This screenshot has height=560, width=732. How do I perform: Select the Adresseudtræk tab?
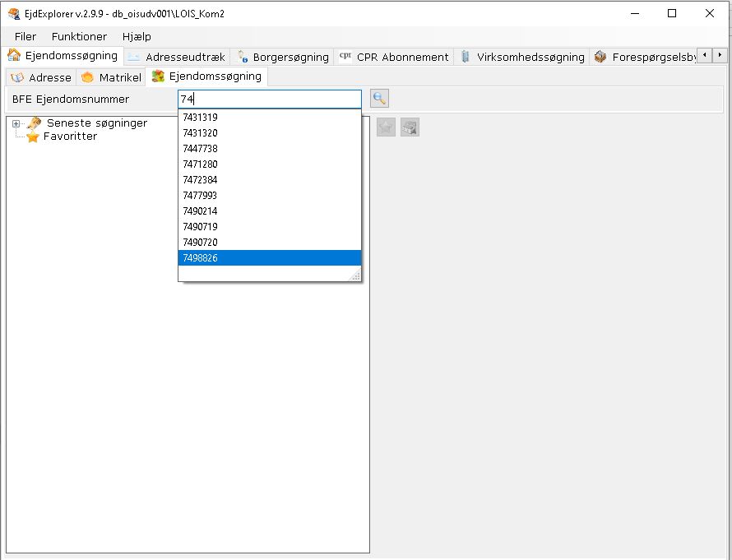tap(177, 57)
